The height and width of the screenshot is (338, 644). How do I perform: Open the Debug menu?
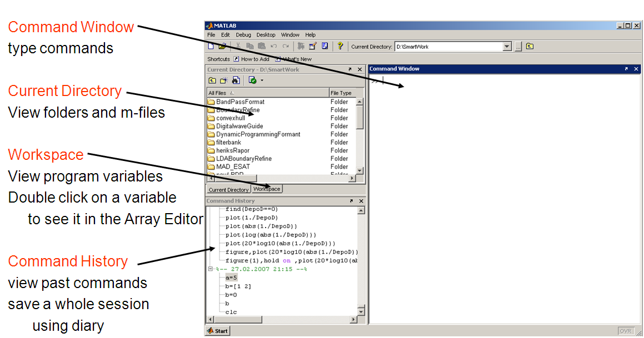[243, 35]
